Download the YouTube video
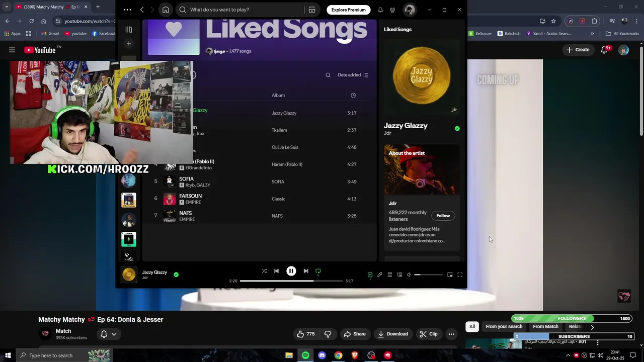644x362 pixels. click(393, 334)
